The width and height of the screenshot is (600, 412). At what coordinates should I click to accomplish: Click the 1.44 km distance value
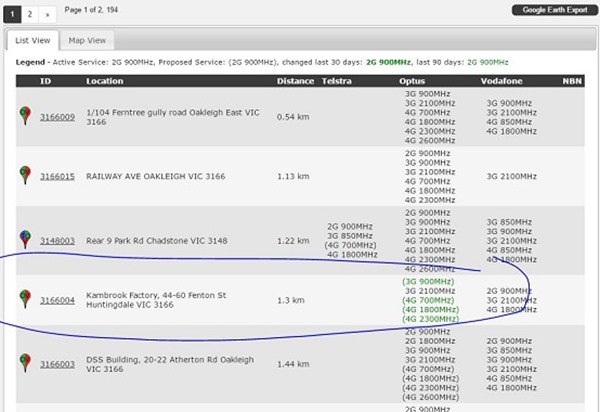point(293,364)
